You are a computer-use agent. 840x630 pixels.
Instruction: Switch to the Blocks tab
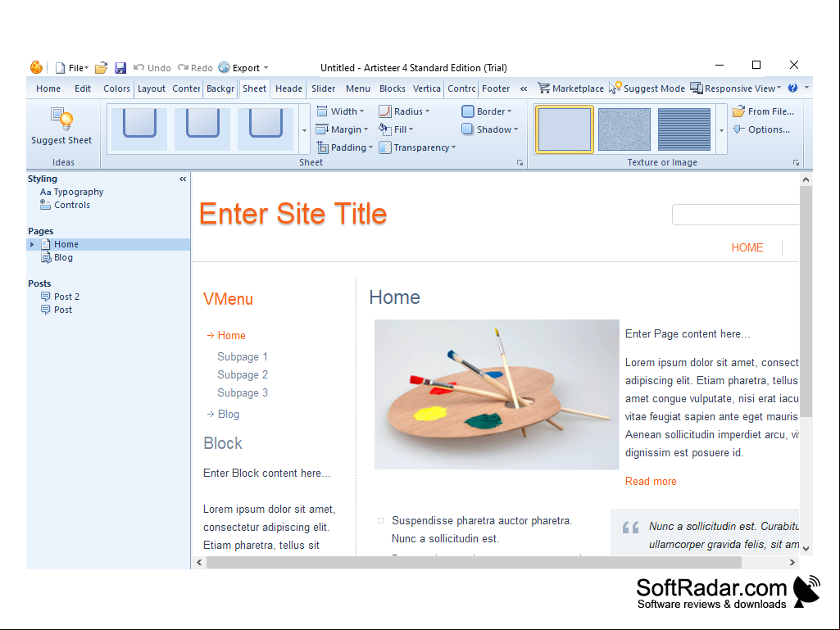click(393, 88)
